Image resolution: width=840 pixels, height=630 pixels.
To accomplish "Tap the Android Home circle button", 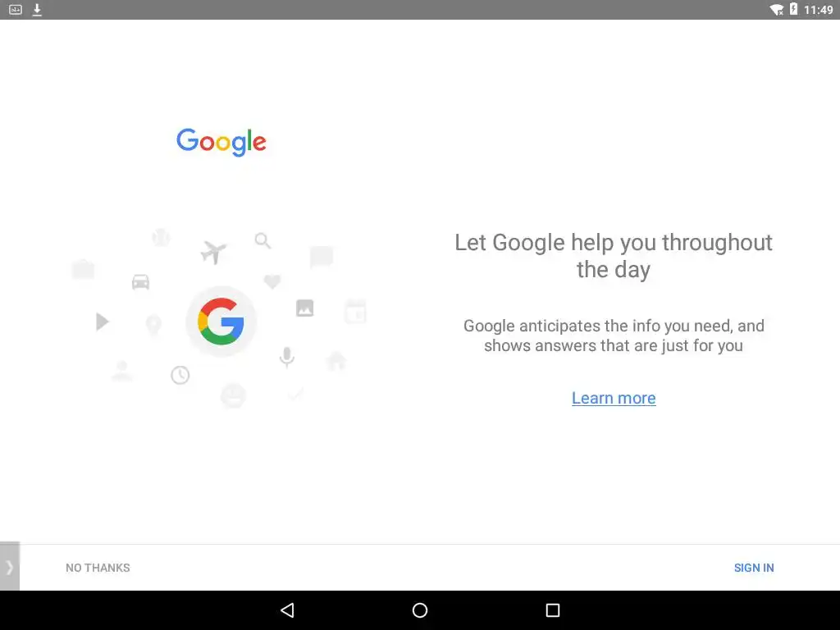I will [x=420, y=610].
